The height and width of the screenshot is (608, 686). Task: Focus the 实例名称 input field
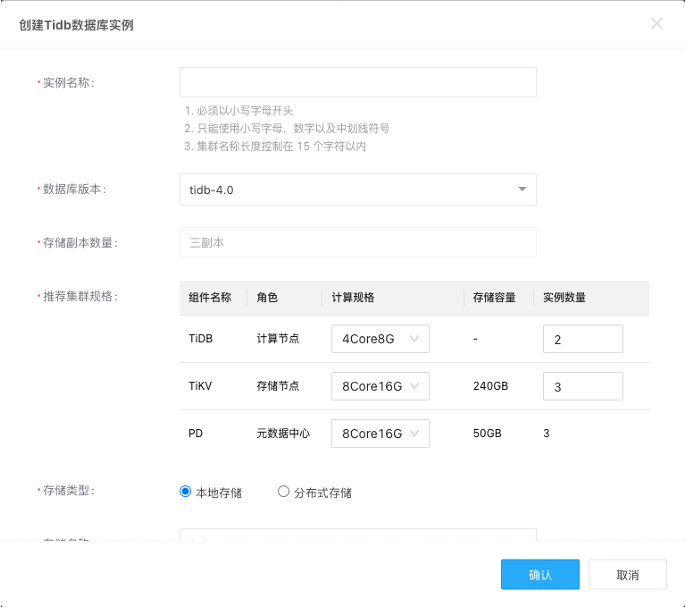tap(358, 82)
